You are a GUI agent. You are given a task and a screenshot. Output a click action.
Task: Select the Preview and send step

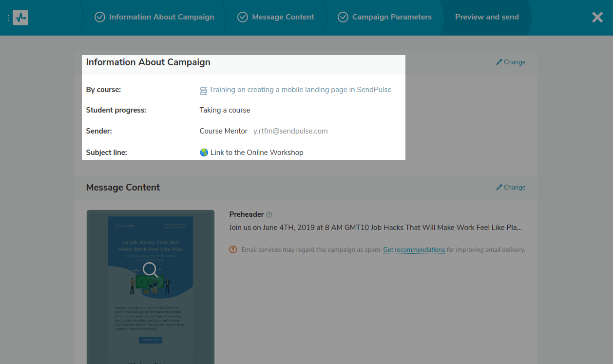coord(487,17)
